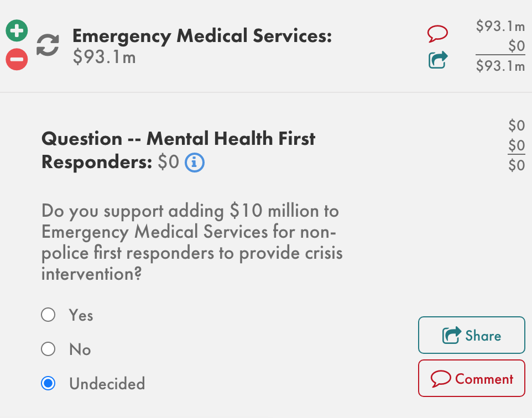Click the bottom $93.1m total in the top-right column

(x=500, y=66)
